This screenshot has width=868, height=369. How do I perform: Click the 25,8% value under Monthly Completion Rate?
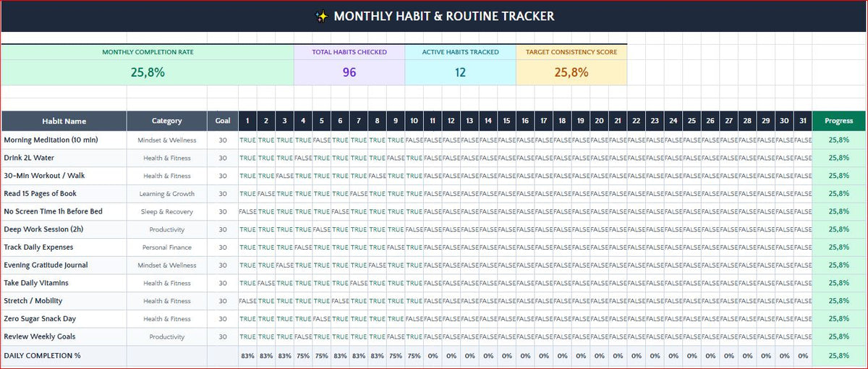[148, 72]
